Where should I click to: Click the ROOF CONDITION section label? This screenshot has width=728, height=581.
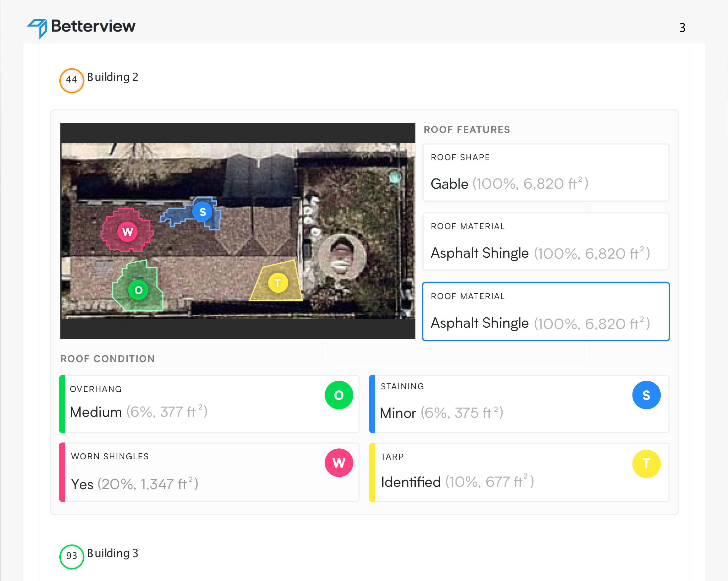coord(107,359)
